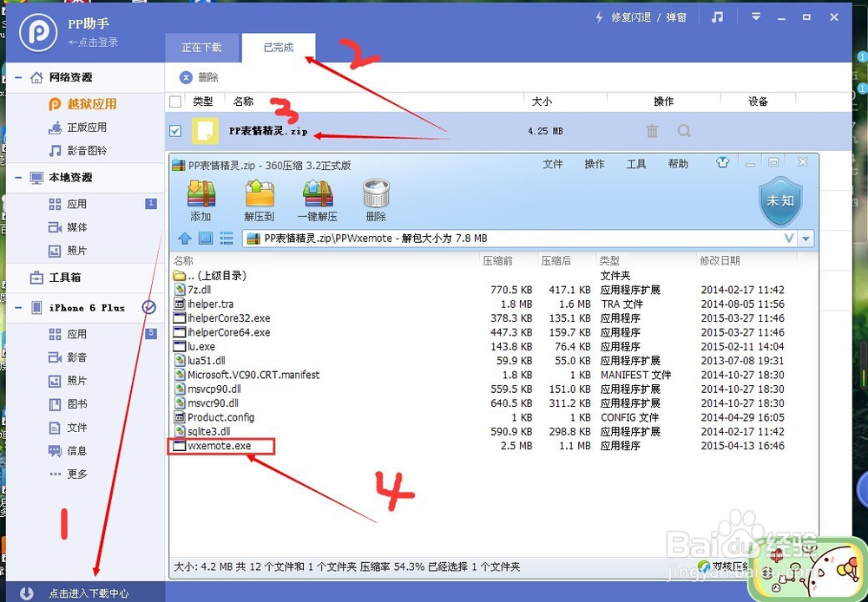Sort by 修改日期 column header

point(720,260)
